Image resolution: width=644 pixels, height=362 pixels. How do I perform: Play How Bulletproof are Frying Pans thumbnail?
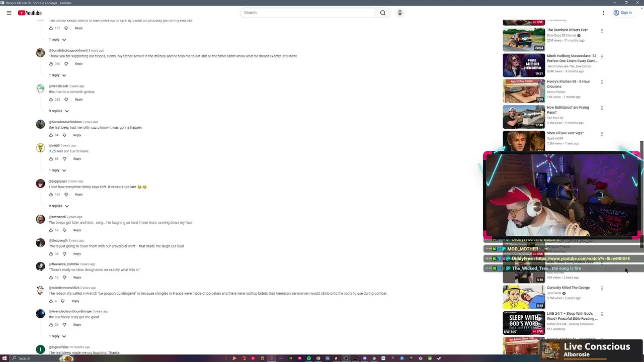(524, 117)
